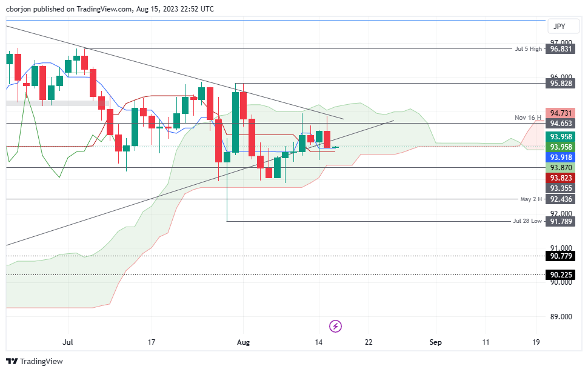This screenshot has width=588, height=372.
Task: Click the purple lightning bolt event icon
Action: 335,326
